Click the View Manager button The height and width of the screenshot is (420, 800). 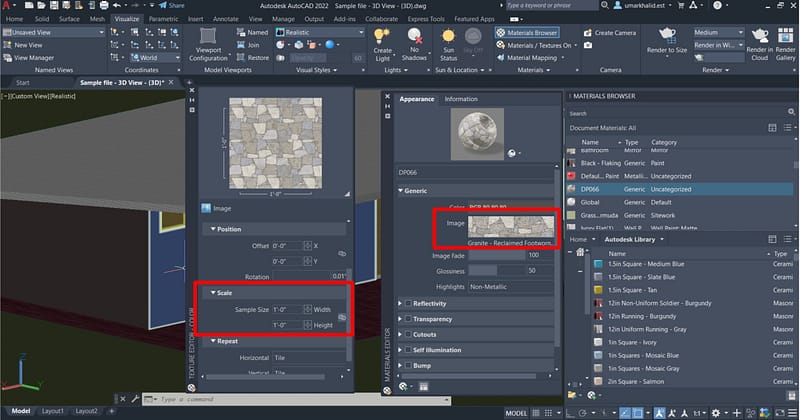tap(35, 58)
